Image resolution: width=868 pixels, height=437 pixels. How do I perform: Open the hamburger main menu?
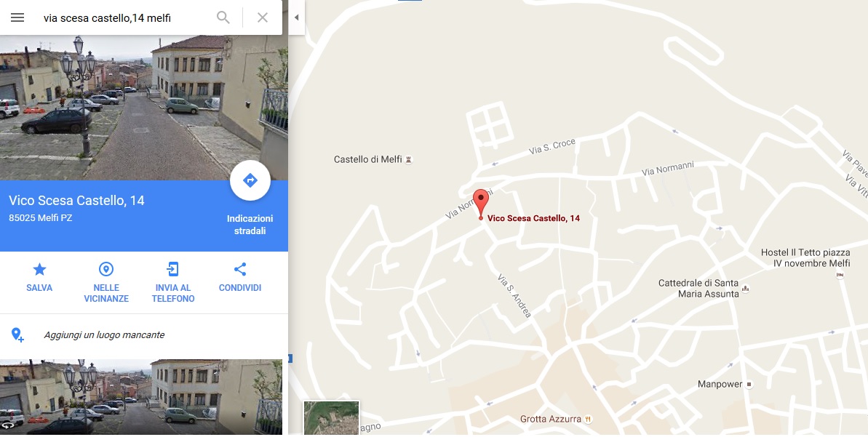point(17,17)
